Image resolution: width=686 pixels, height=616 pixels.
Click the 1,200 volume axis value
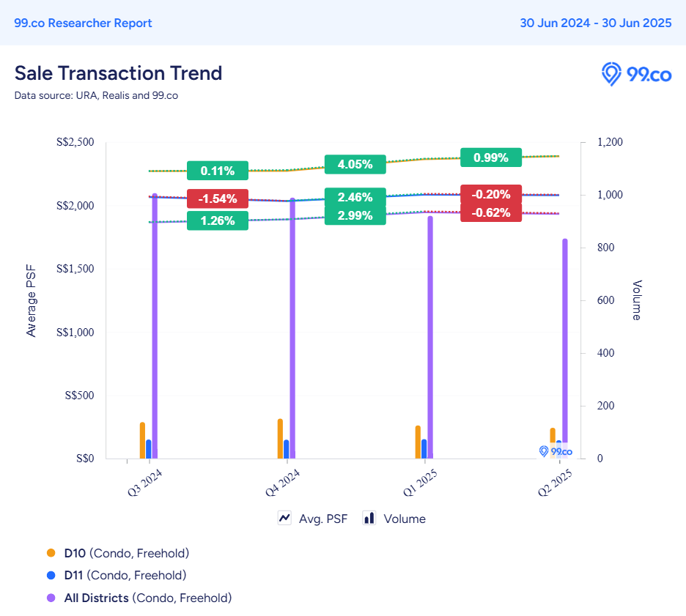tap(610, 142)
